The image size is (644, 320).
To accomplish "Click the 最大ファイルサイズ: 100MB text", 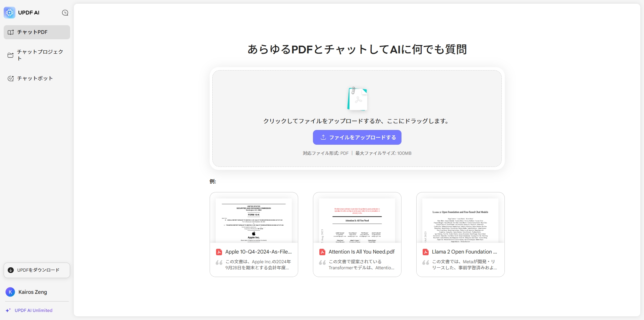I will [383, 153].
